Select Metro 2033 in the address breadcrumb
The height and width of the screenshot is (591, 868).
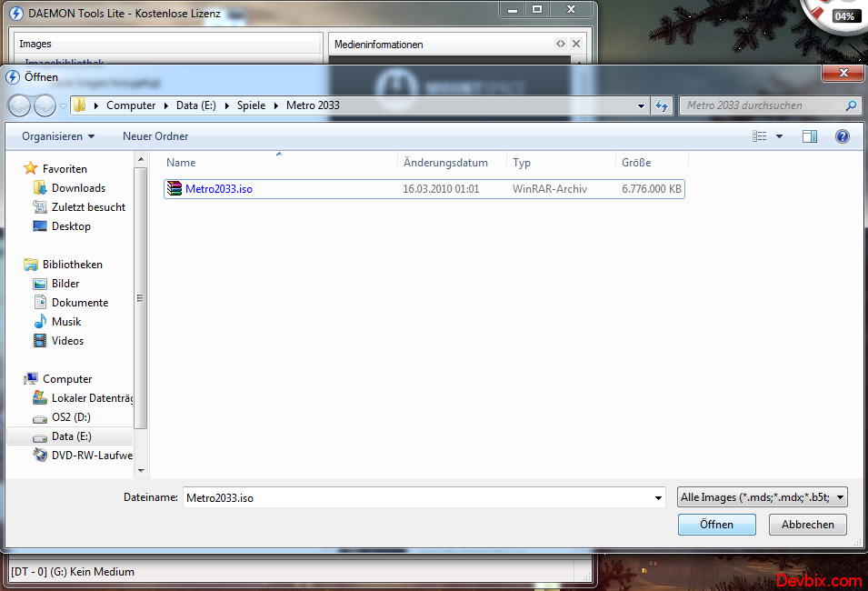pos(313,105)
